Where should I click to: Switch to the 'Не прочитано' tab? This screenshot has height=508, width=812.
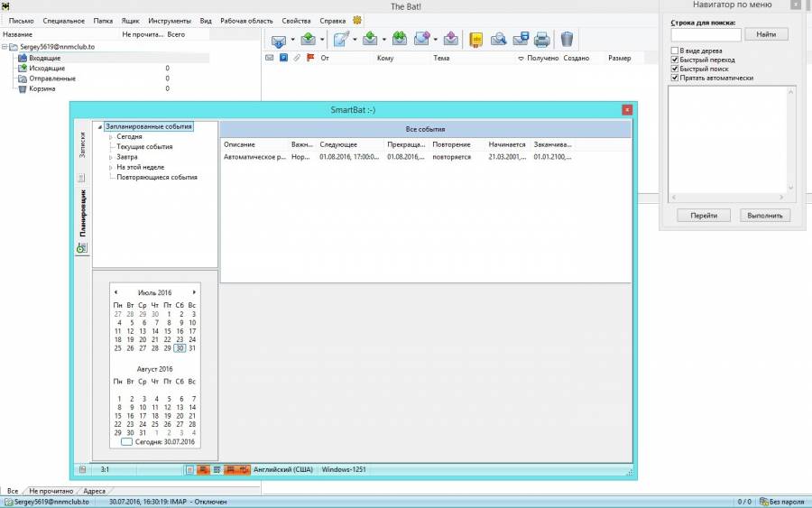53,491
